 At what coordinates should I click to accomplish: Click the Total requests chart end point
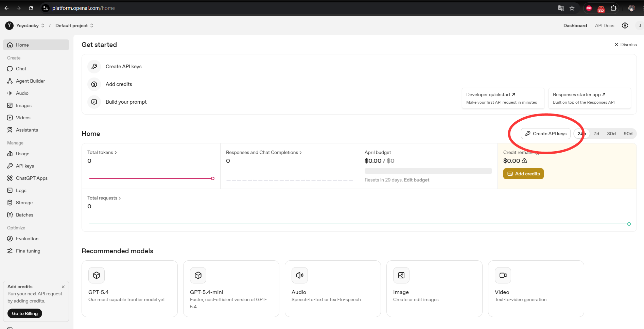point(629,224)
